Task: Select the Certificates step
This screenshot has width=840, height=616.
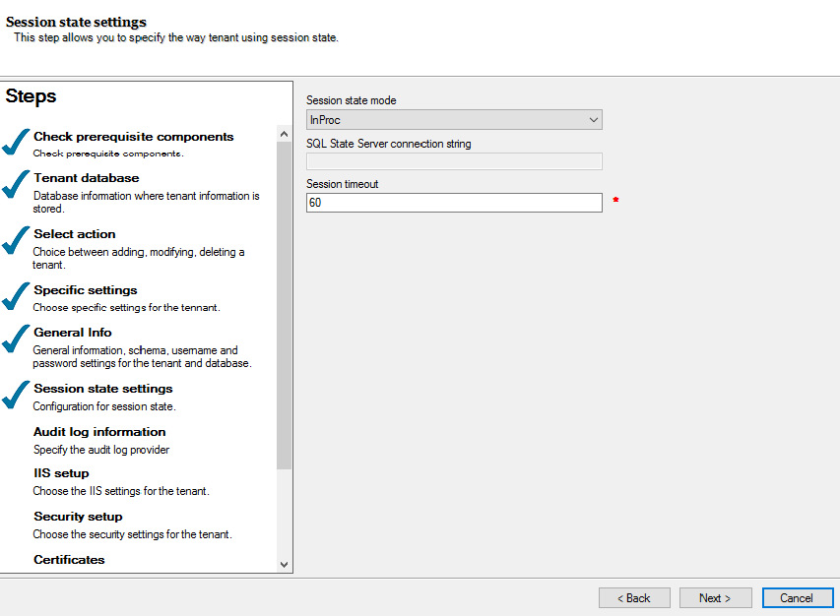Action: click(x=68, y=559)
